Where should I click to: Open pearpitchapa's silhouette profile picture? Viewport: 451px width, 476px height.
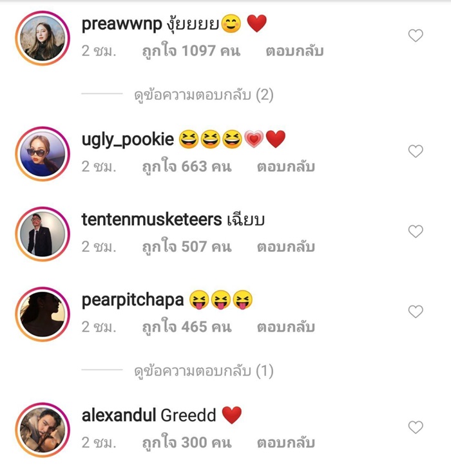[43, 314]
